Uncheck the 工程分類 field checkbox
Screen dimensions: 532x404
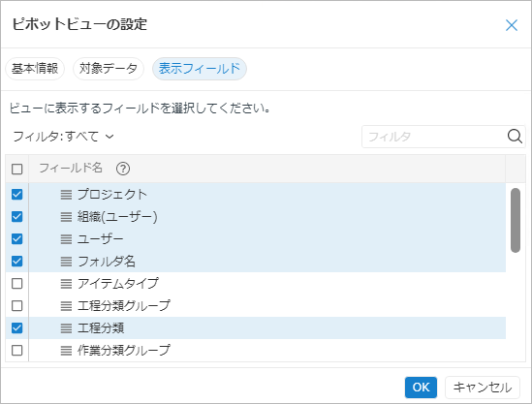17,328
